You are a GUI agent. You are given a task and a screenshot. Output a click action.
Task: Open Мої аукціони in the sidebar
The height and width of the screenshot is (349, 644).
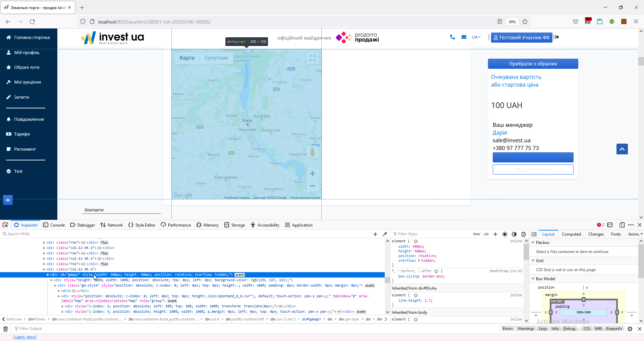[x=24, y=82]
